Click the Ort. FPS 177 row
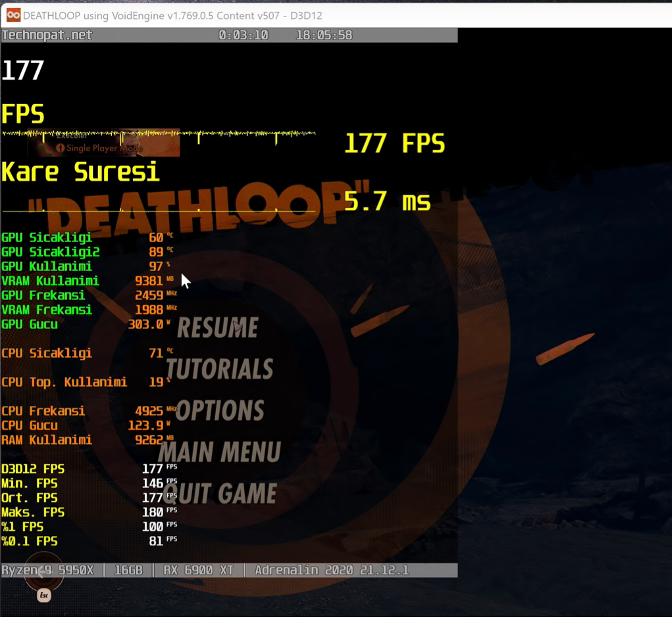 tap(89, 498)
